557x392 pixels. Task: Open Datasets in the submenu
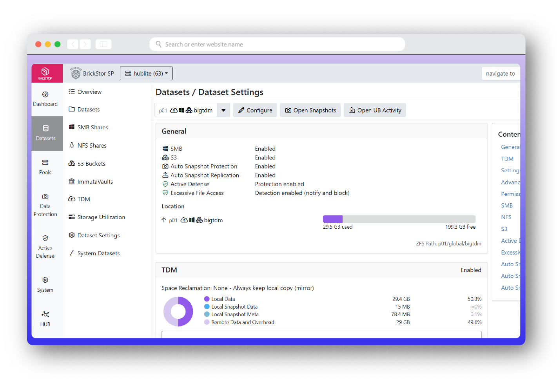click(x=84, y=109)
